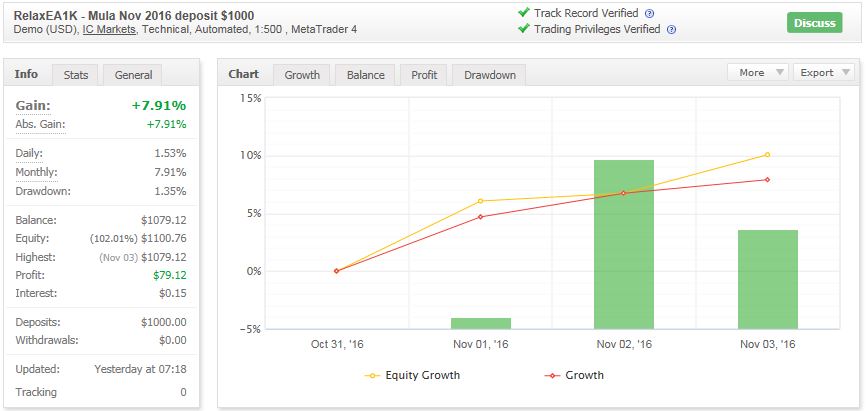Toggle Equity Growth series in legend
Screen dimensions: 866x411
pos(422,376)
